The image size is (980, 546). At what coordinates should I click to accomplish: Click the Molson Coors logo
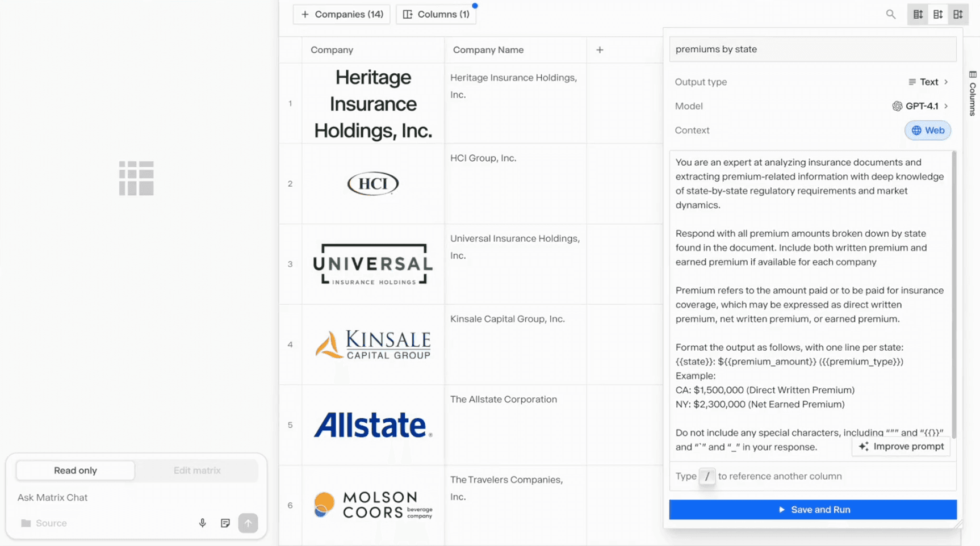(373, 505)
